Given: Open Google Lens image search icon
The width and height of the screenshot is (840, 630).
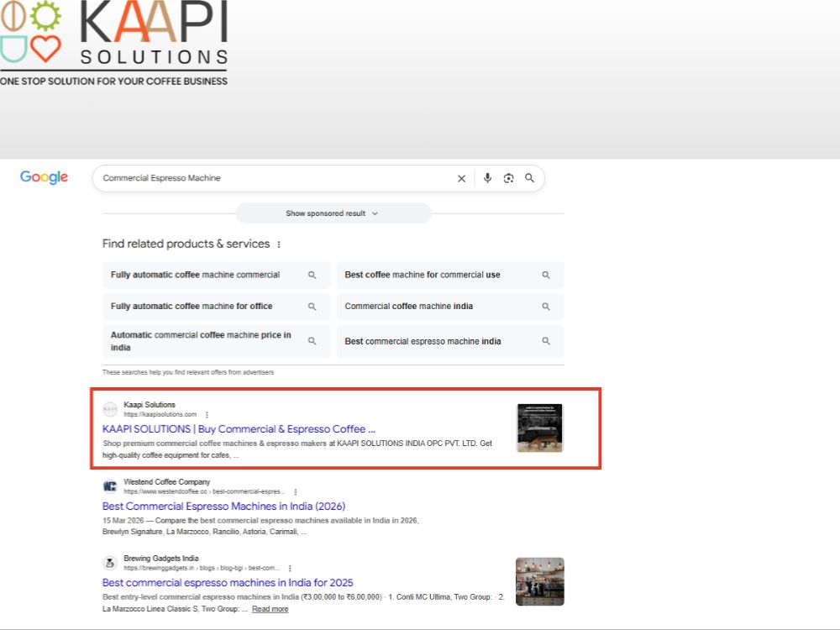Looking at the screenshot, I should tap(508, 178).
